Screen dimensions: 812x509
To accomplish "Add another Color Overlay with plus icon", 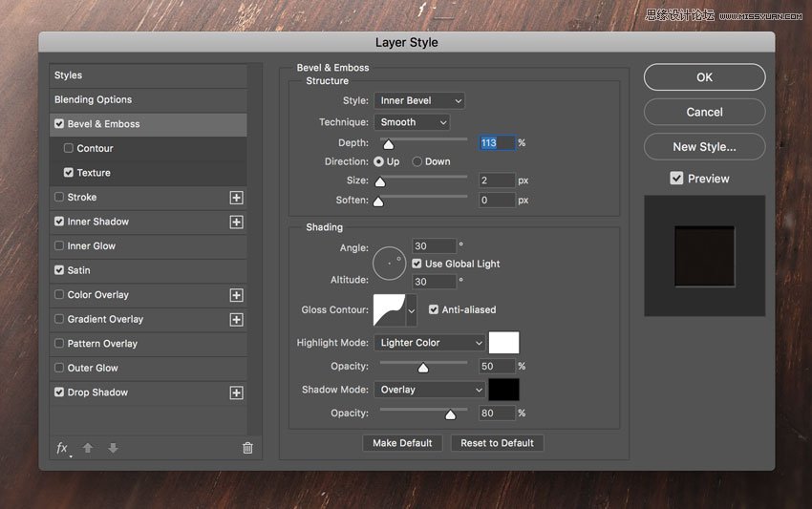I will tap(237, 295).
